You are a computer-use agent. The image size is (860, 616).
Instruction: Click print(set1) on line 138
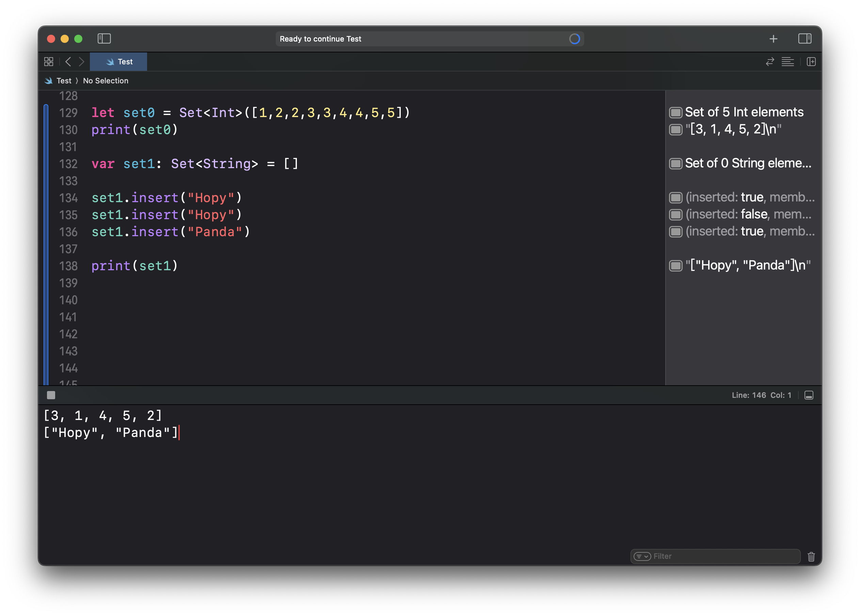pos(134,266)
